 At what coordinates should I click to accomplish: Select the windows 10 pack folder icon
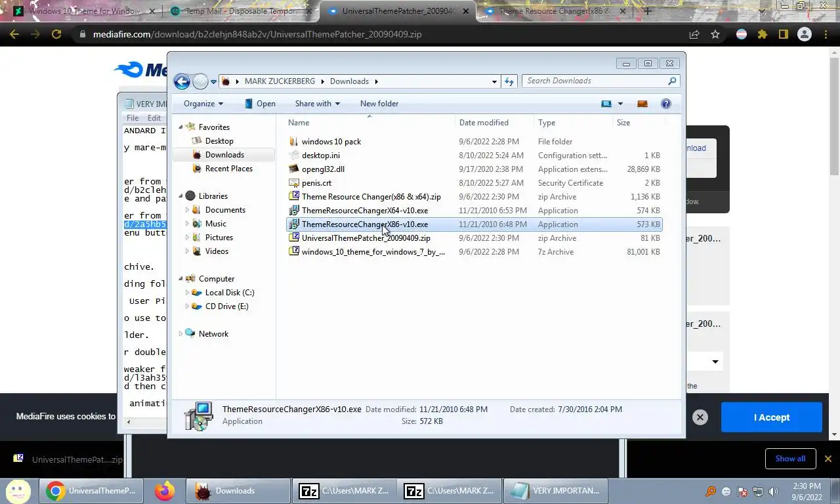pos(294,142)
